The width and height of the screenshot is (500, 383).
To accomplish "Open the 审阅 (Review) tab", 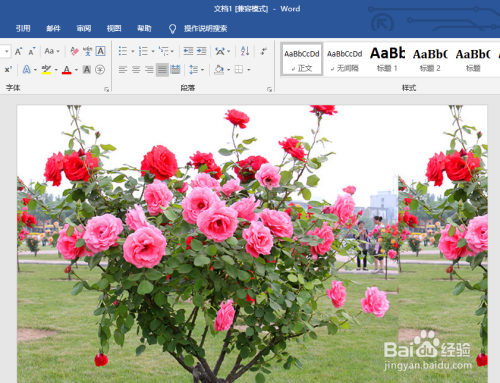I will click(84, 29).
